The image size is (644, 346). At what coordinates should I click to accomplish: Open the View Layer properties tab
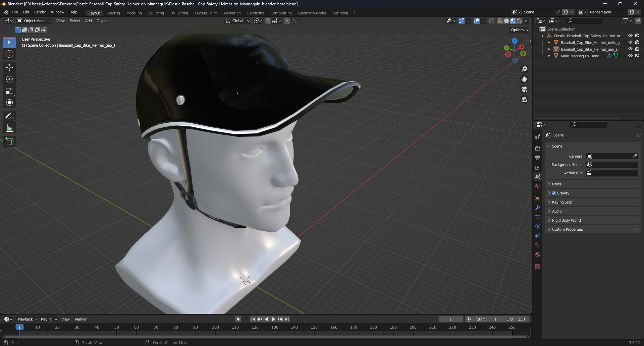(538, 167)
